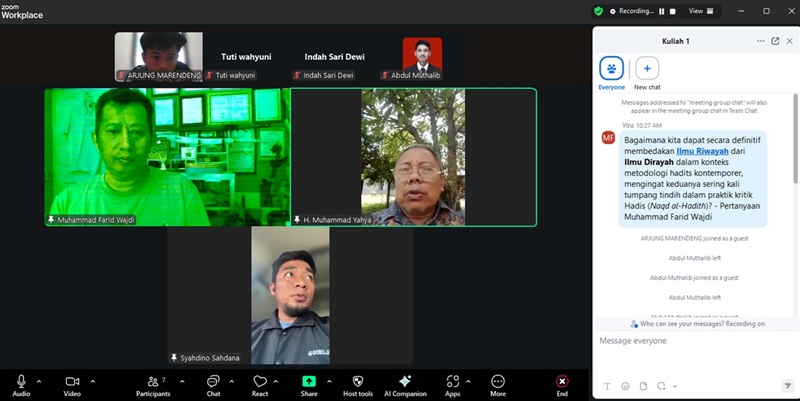The image size is (800, 401).
Task: Expand screenshot options chevron in chat
Action: tap(674, 386)
